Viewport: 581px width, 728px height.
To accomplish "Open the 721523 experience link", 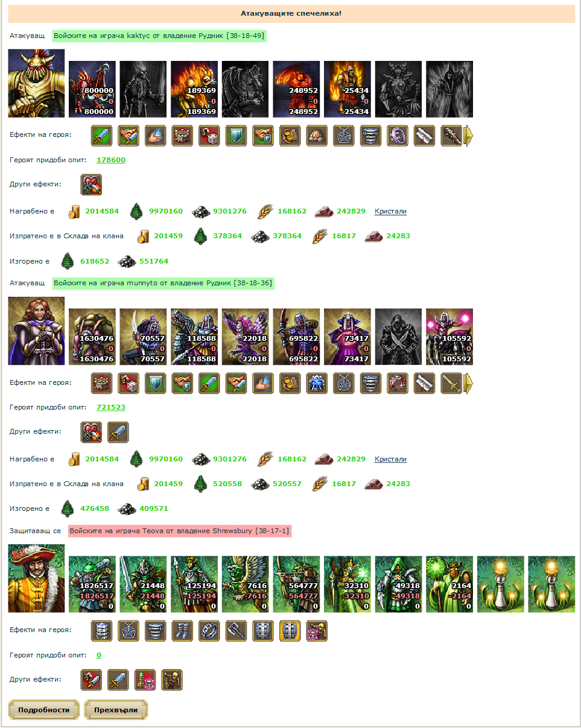I will (x=111, y=408).
